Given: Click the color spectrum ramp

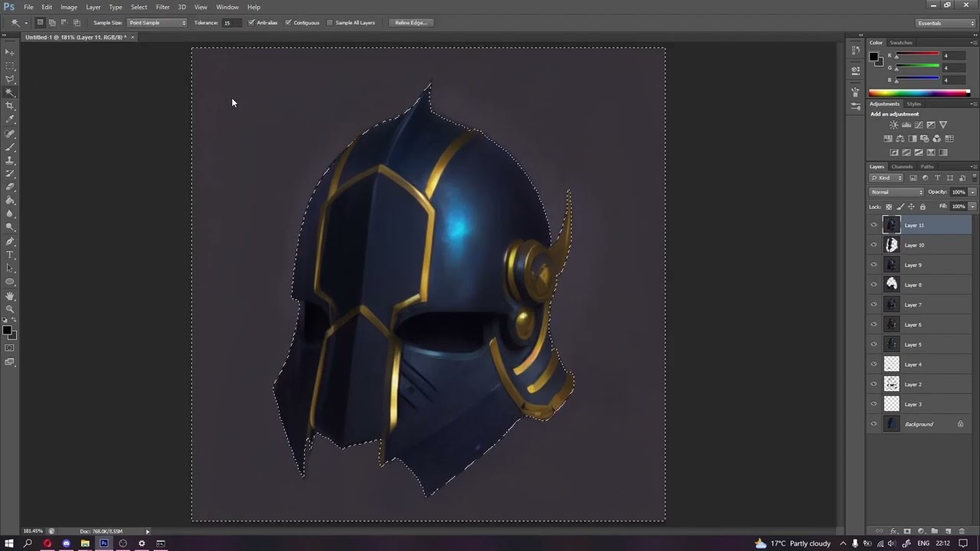Looking at the screenshot, I should (x=920, y=93).
